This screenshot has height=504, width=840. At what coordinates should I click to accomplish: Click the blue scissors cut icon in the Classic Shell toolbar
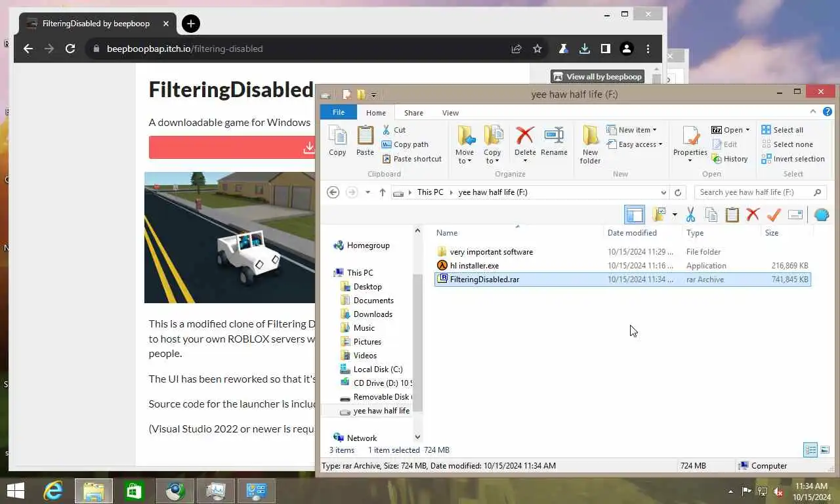(690, 214)
